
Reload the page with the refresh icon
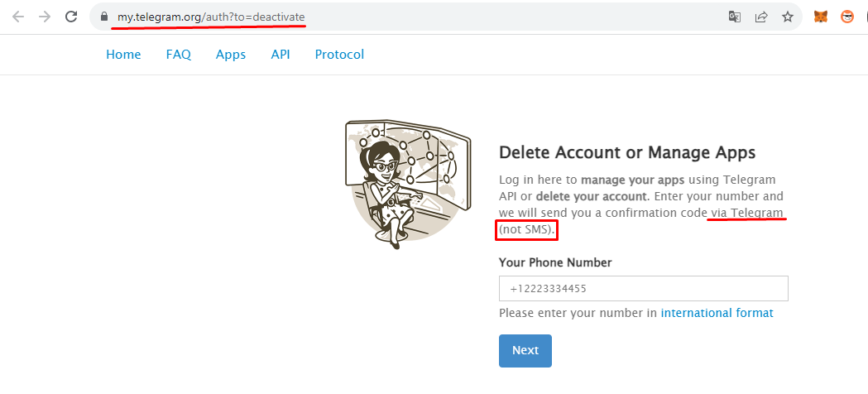click(71, 17)
